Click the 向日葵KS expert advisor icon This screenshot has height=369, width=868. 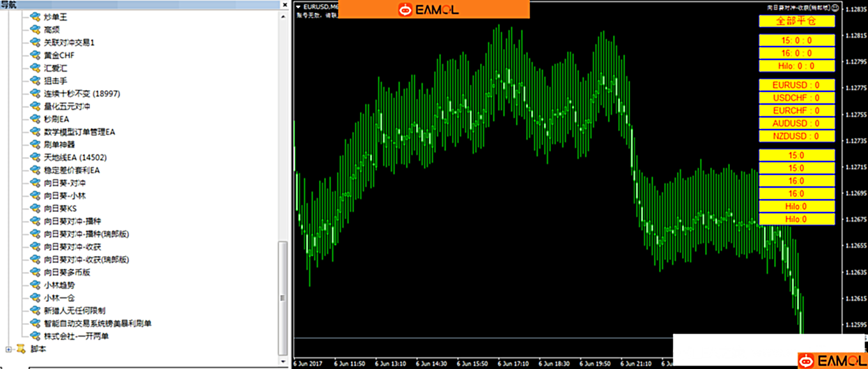[x=34, y=209]
